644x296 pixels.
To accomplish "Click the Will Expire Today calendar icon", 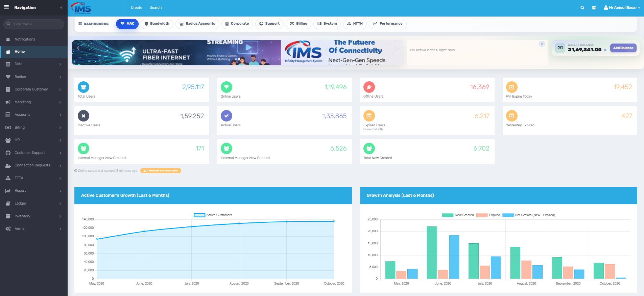I will tap(512, 87).
